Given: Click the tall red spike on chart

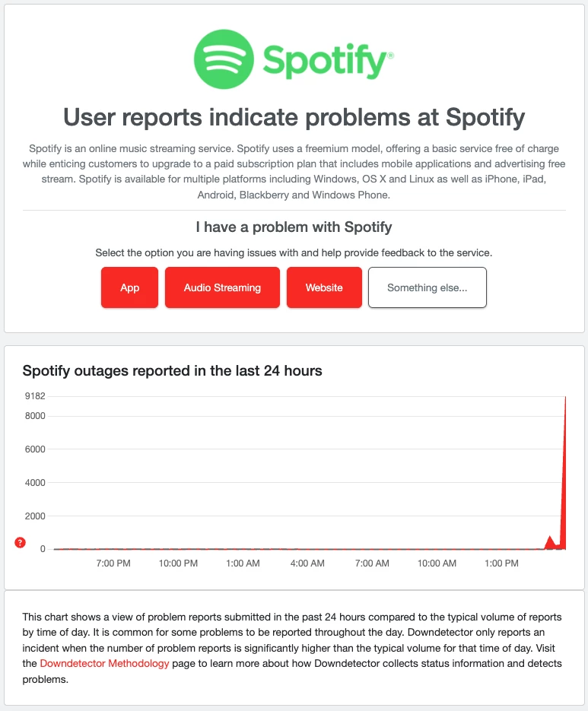Looking at the screenshot, I should (x=564, y=471).
